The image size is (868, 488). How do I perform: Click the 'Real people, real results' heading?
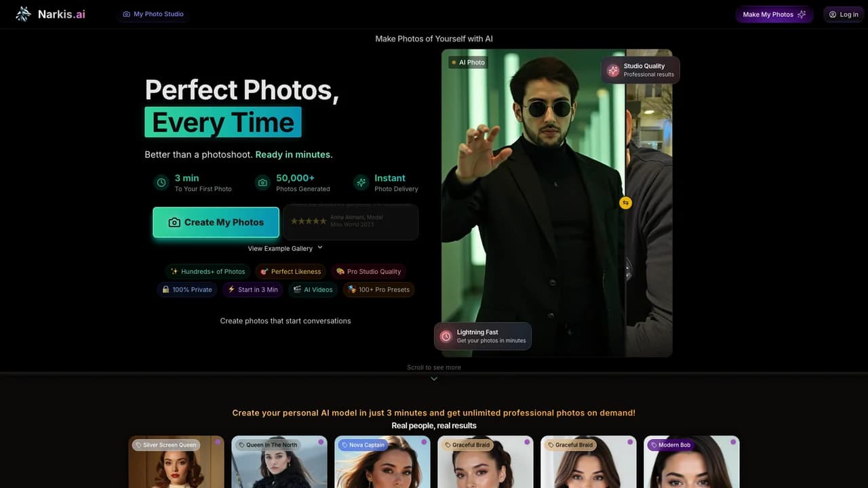434,426
